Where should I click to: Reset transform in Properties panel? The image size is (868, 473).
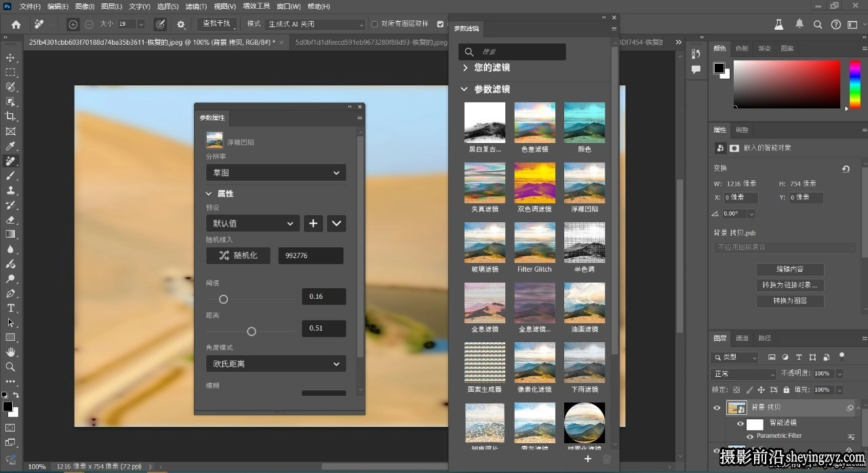coord(846,169)
